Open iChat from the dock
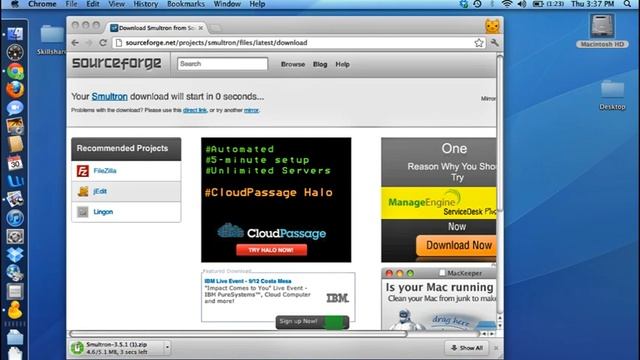Viewport: 640px width, 360px height. pyautogui.click(x=15, y=108)
